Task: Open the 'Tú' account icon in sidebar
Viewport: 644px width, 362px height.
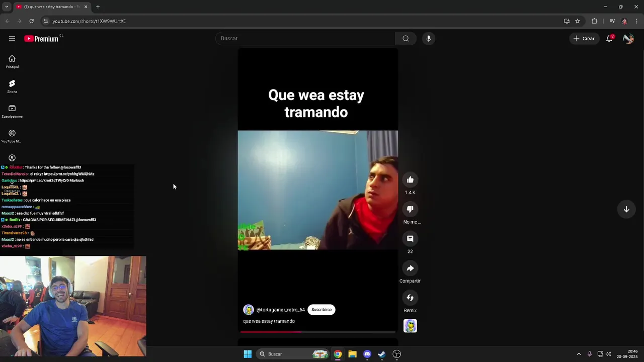Action: pyautogui.click(x=12, y=158)
